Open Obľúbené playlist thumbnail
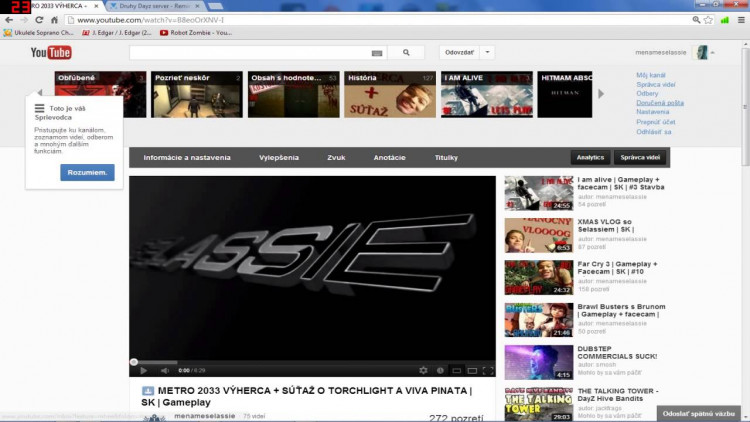750x422 pixels. point(100,94)
